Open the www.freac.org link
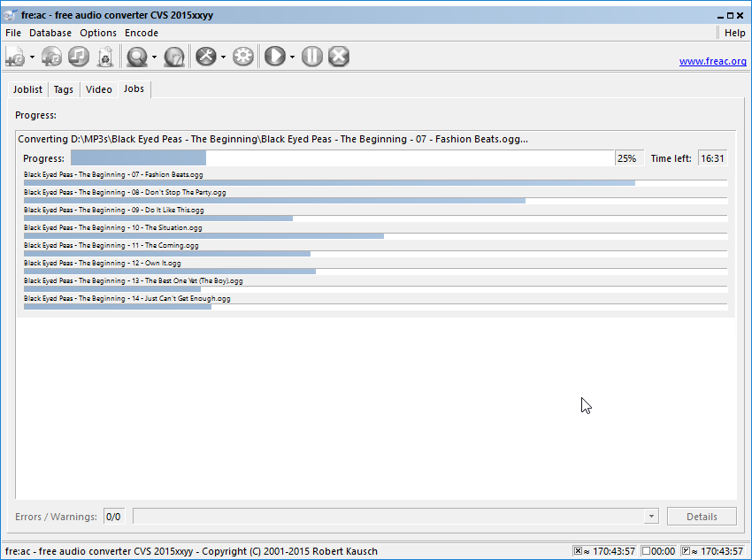The height and width of the screenshot is (560, 752). click(713, 61)
